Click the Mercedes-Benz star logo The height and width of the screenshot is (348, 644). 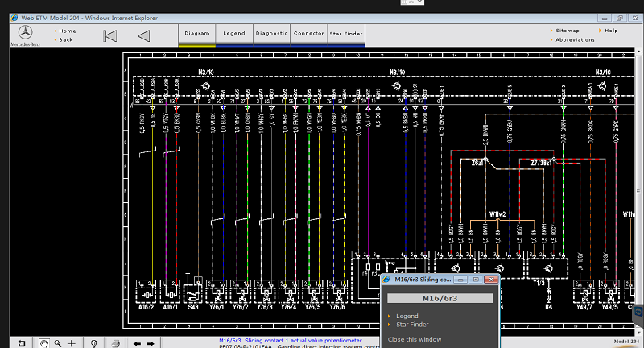26,33
